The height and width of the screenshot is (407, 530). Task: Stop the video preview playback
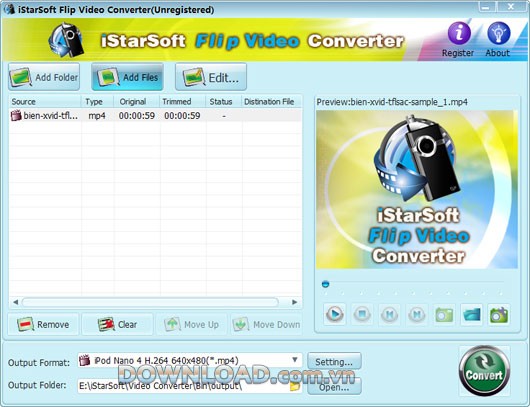click(x=362, y=314)
